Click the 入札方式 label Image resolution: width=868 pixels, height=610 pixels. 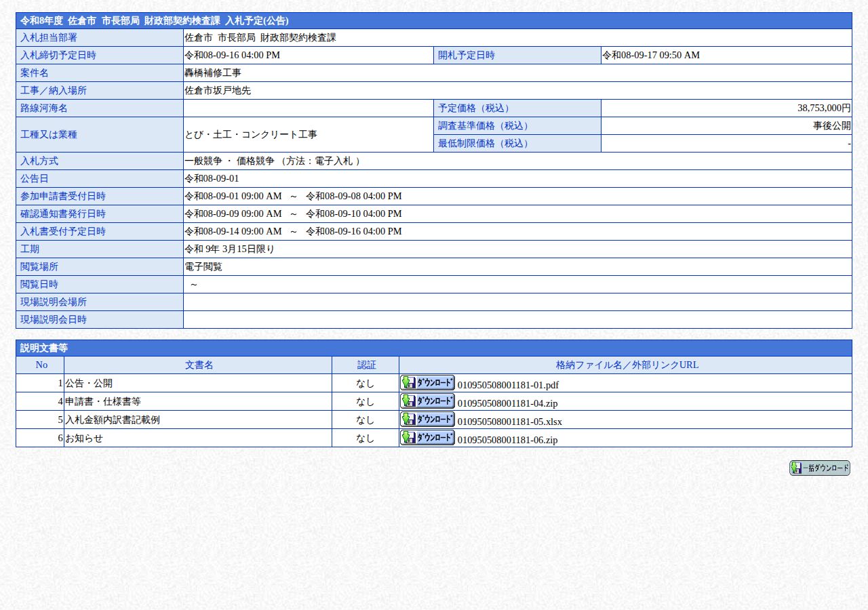click(39, 161)
